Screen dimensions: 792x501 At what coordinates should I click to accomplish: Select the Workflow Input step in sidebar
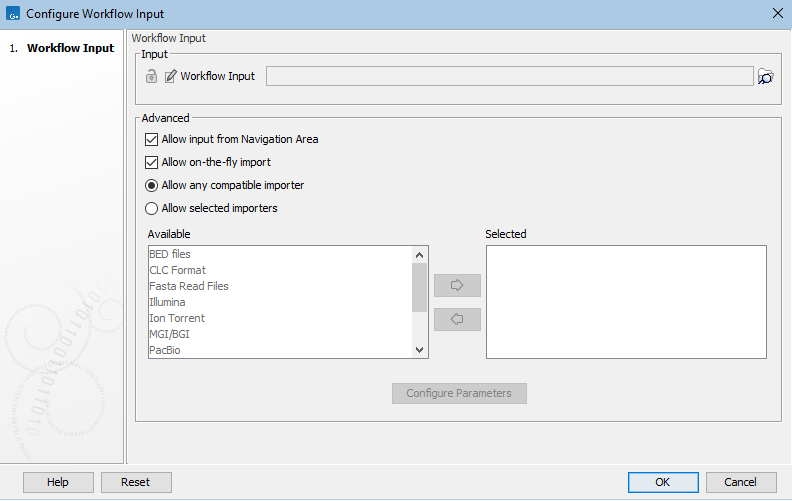coord(70,48)
